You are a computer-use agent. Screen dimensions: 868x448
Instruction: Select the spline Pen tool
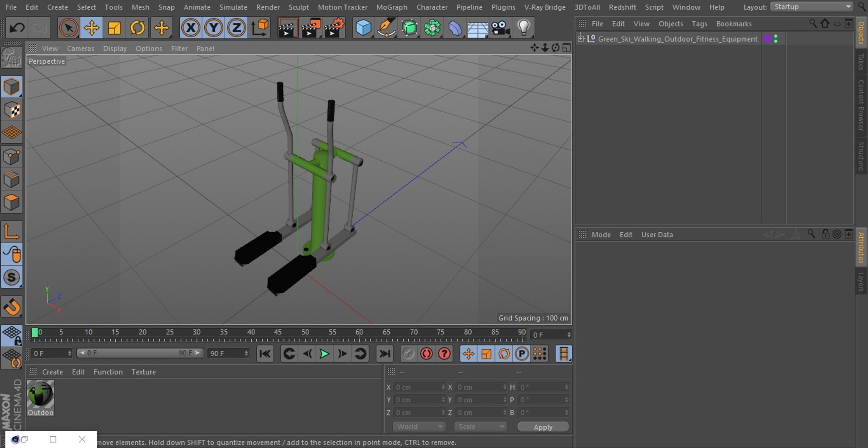[x=386, y=28]
